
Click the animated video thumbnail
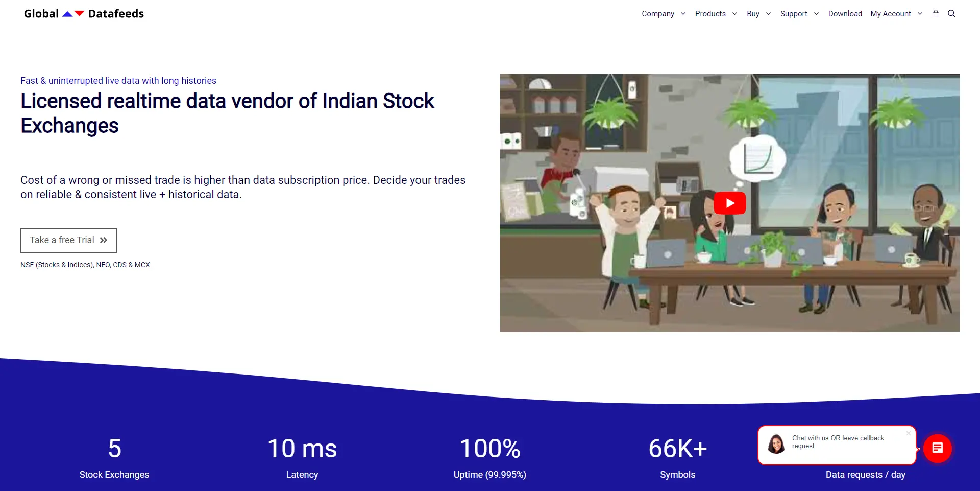click(x=730, y=203)
